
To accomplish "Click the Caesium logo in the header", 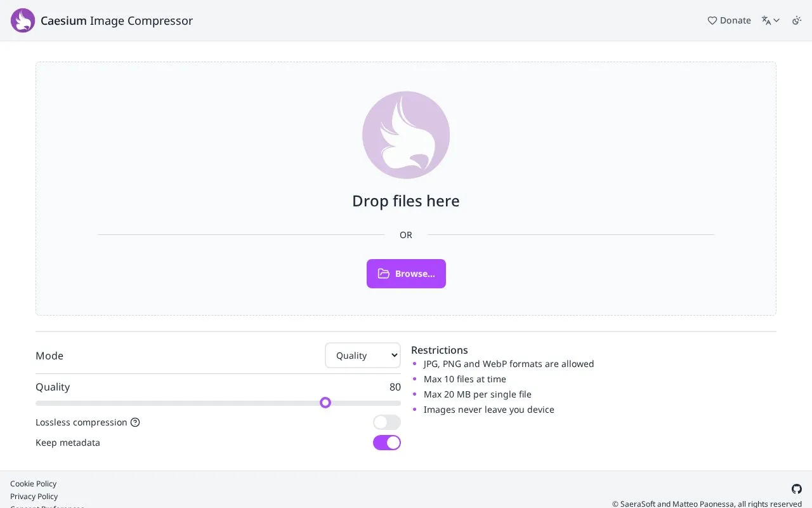I will click(23, 20).
